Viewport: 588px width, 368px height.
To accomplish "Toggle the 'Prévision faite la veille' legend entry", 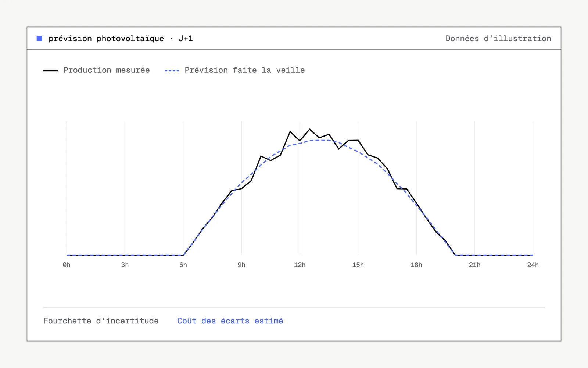I will point(234,70).
